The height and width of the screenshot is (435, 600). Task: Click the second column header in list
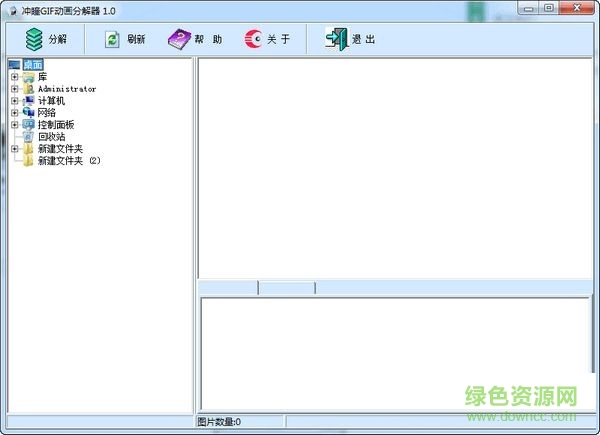tap(287, 288)
